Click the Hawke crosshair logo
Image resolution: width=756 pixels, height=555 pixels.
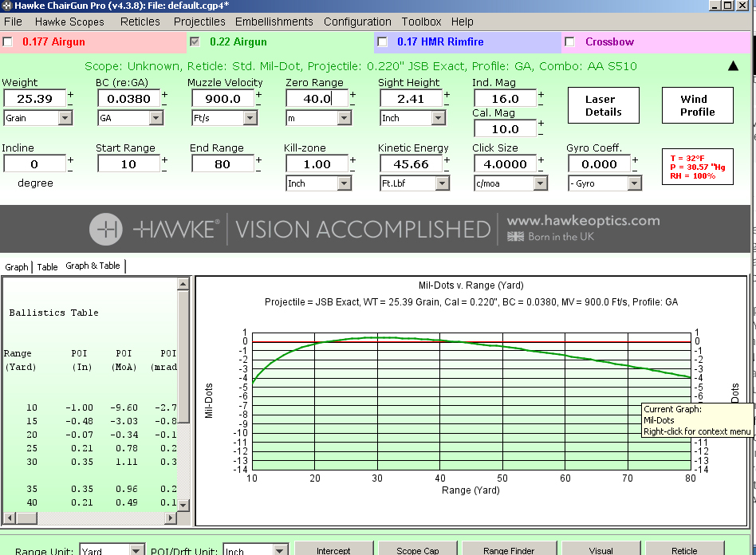pos(105,229)
